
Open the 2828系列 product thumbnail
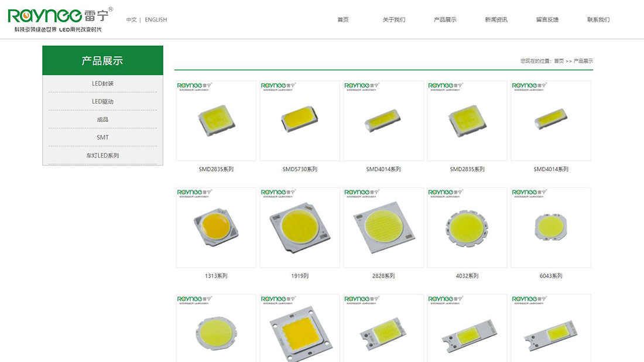pos(383,228)
